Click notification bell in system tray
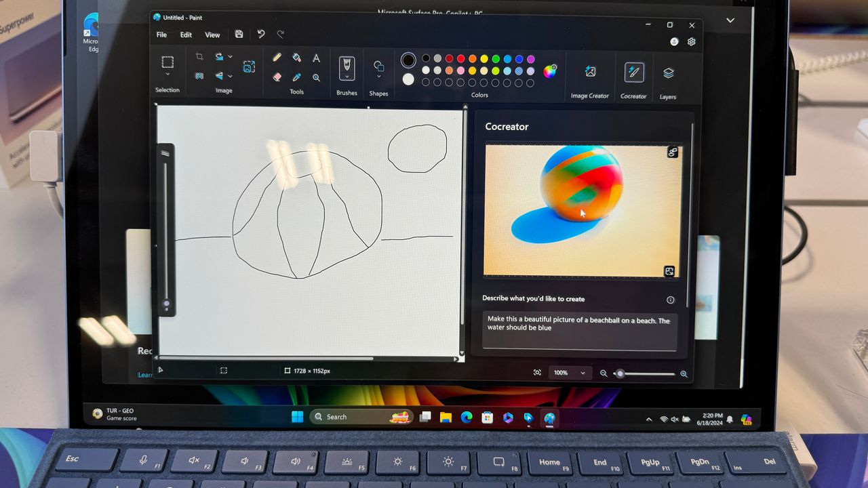868x488 pixels. [x=730, y=420]
